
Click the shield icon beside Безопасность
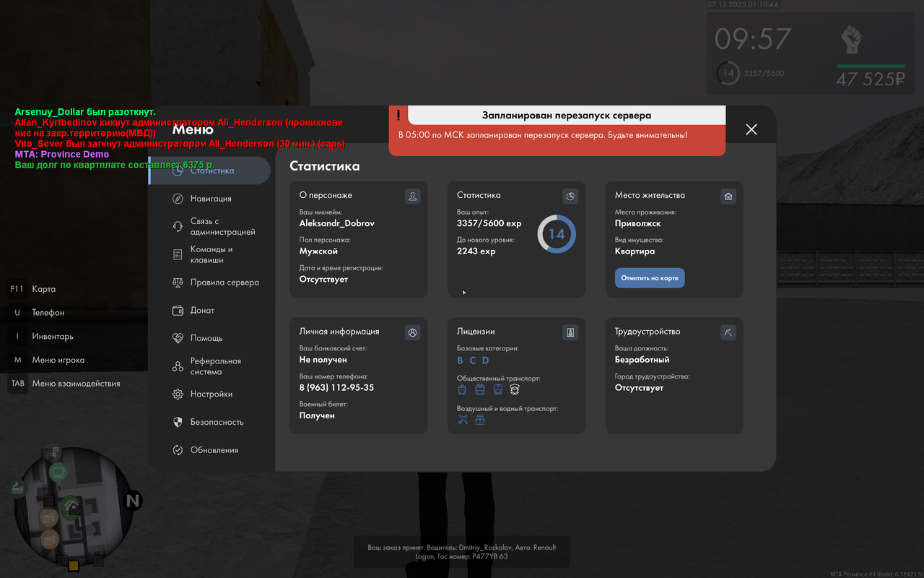pos(178,422)
